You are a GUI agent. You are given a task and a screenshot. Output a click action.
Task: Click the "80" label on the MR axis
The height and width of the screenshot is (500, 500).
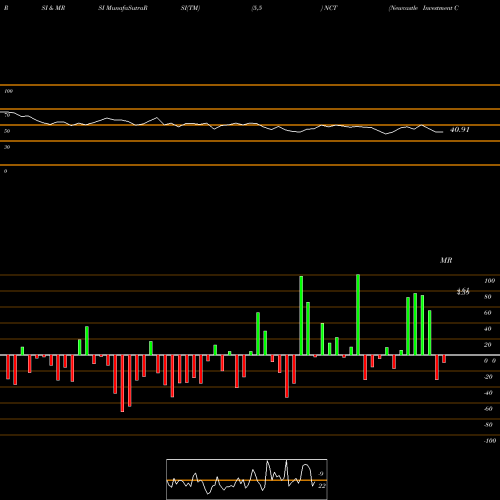click(488, 297)
